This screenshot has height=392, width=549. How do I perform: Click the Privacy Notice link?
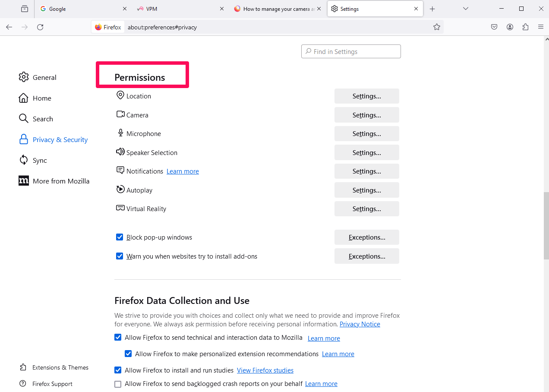[x=360, y=324]
